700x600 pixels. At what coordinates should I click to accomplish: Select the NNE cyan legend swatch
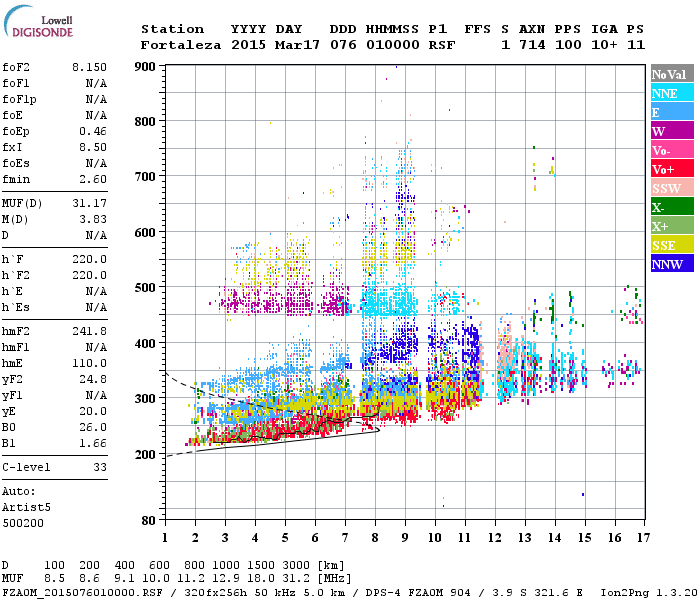[672, 92]
